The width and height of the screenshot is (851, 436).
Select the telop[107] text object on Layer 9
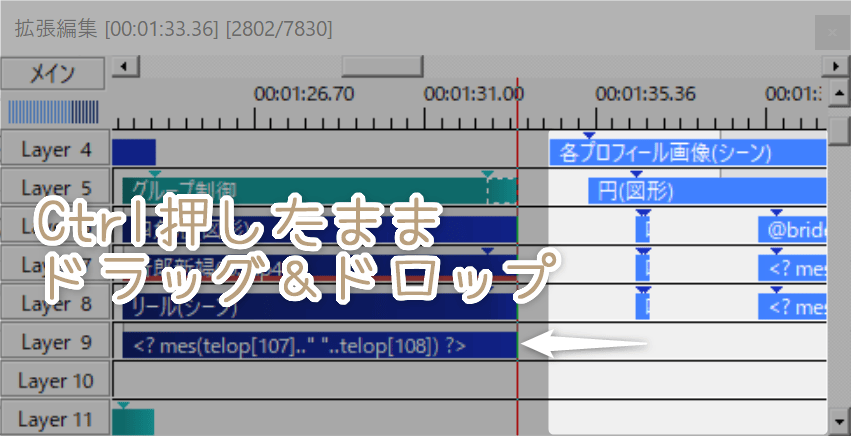pyautogui.click(x=320, y=345)
